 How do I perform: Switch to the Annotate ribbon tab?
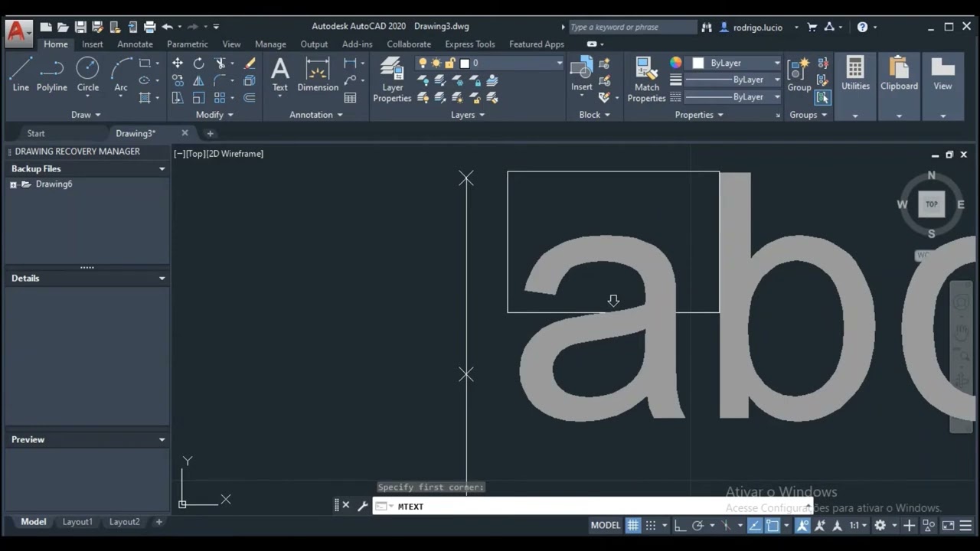pos(135,44)
